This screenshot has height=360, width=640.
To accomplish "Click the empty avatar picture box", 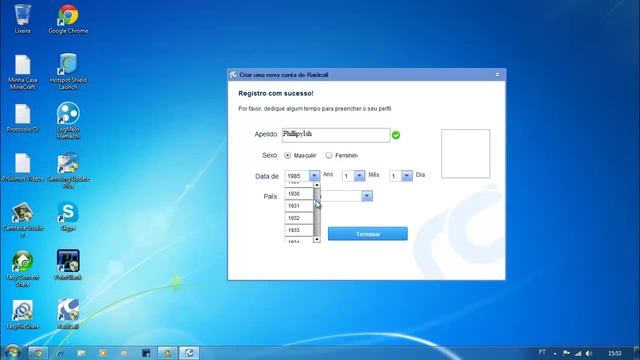I will [465, 153].
